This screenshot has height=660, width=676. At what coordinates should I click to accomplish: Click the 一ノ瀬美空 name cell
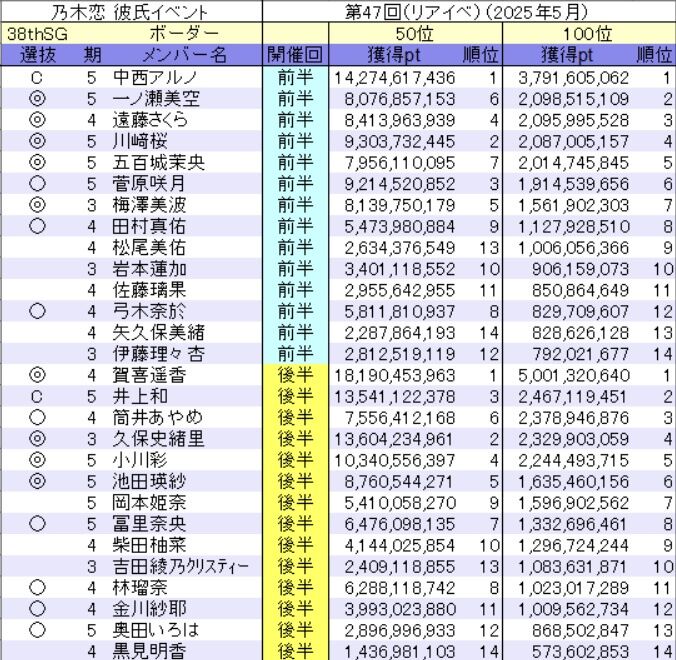[x=156, y=99]
